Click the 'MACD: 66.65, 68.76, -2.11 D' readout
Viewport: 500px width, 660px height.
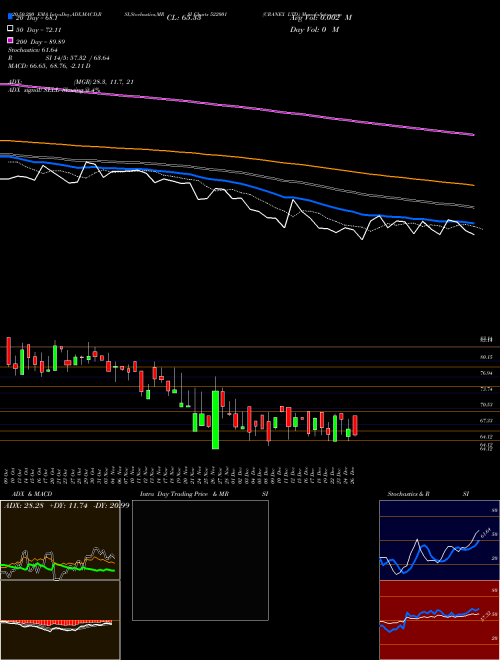[49, 66]
